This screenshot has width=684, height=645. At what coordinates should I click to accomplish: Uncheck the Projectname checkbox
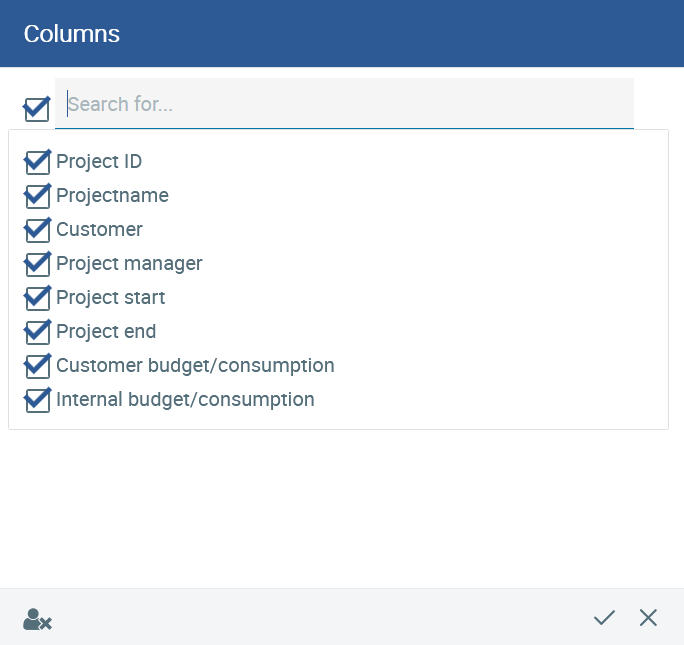point(38,196)
